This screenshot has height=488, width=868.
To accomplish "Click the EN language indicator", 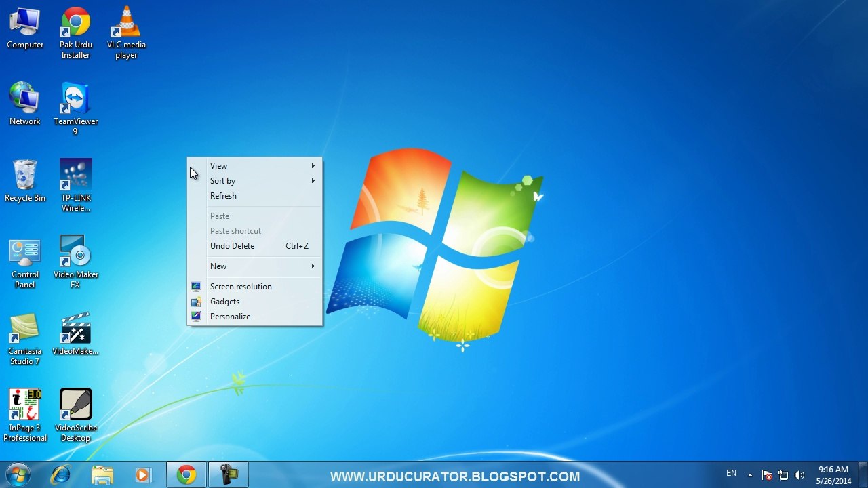I will click(731, 474).
